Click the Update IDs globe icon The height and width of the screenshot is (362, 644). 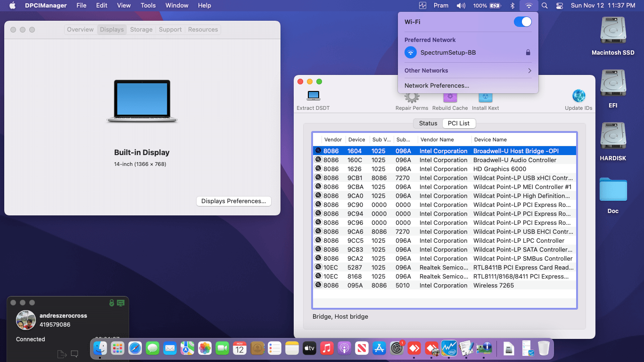578,96
